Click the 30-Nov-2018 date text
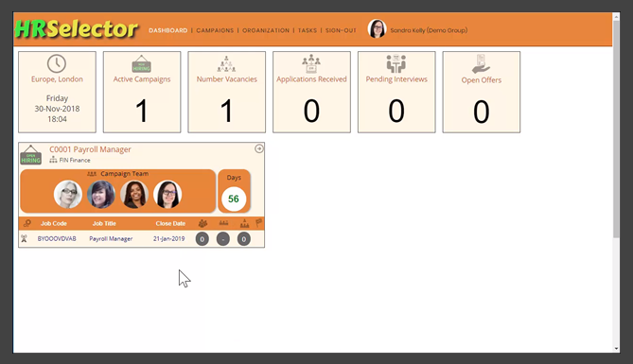The image size is (633, 364). click(x=57, y=109)
